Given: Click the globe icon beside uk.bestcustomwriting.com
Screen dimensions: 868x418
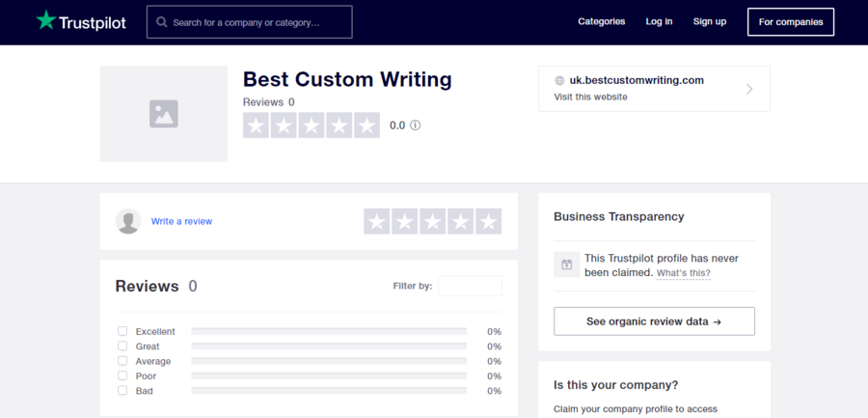Looking at the screenshot, I should pos(559,80).
